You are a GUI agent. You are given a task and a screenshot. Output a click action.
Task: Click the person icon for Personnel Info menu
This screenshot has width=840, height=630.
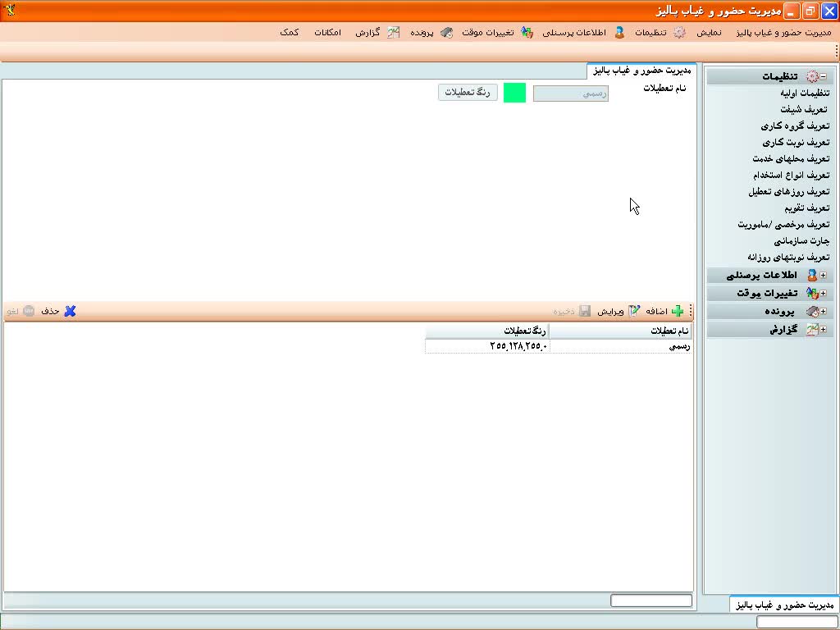[x=619, y=33]
